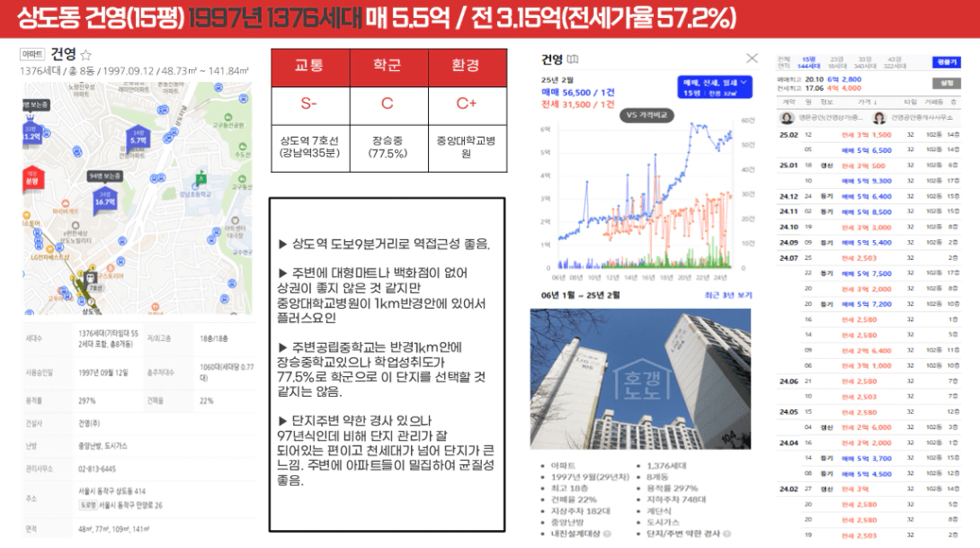Click the 서울시 동작구 상도동 414 address
This screenshot has height=548, width=980.
point(111,491)
